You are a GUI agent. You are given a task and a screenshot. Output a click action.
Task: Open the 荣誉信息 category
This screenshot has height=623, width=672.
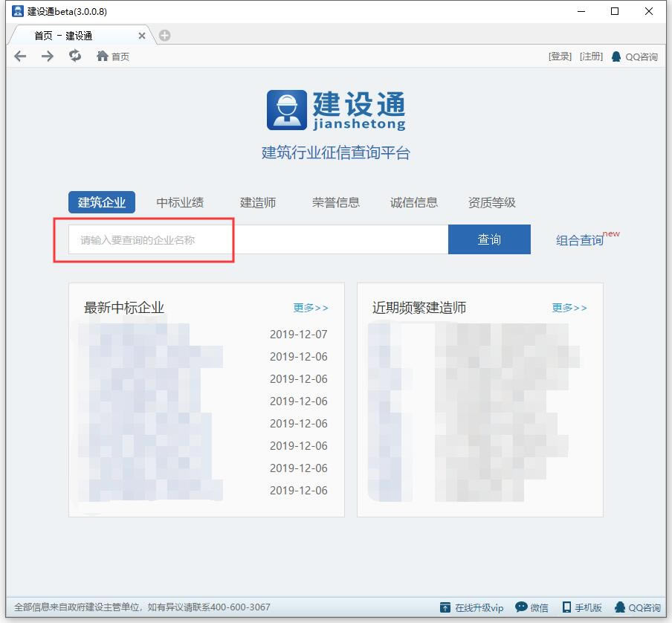coord(335,201)
